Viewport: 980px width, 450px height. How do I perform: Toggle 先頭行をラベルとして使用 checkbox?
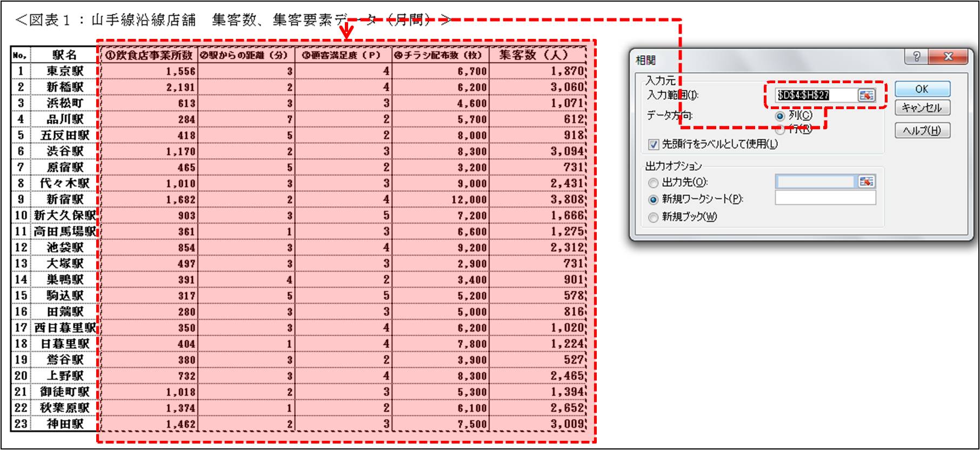tap(654, 144)
